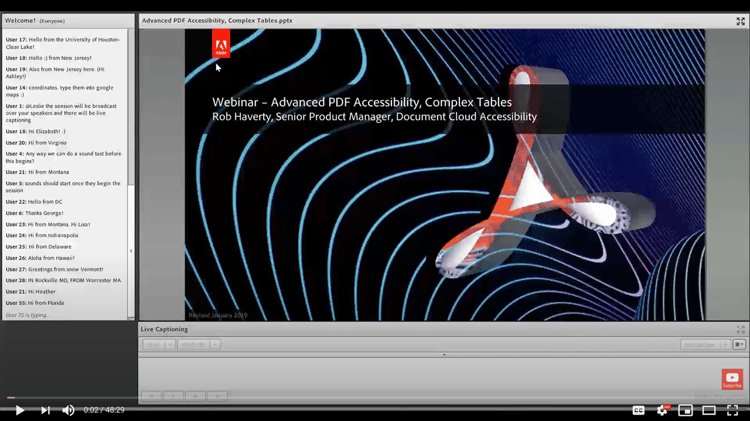Click the chat pod side collapse arrow

coord(131,251)
